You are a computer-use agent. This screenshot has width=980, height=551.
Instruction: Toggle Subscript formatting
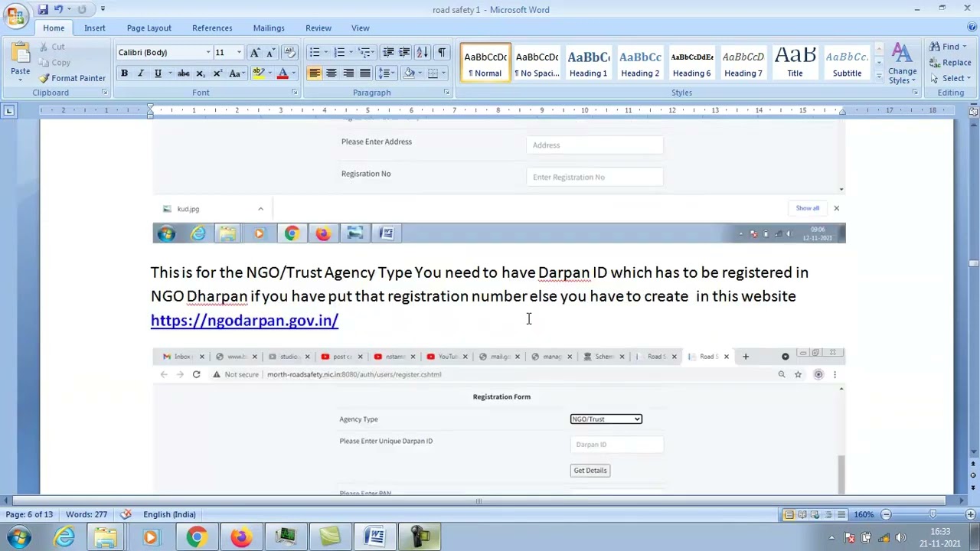point(201,73)
